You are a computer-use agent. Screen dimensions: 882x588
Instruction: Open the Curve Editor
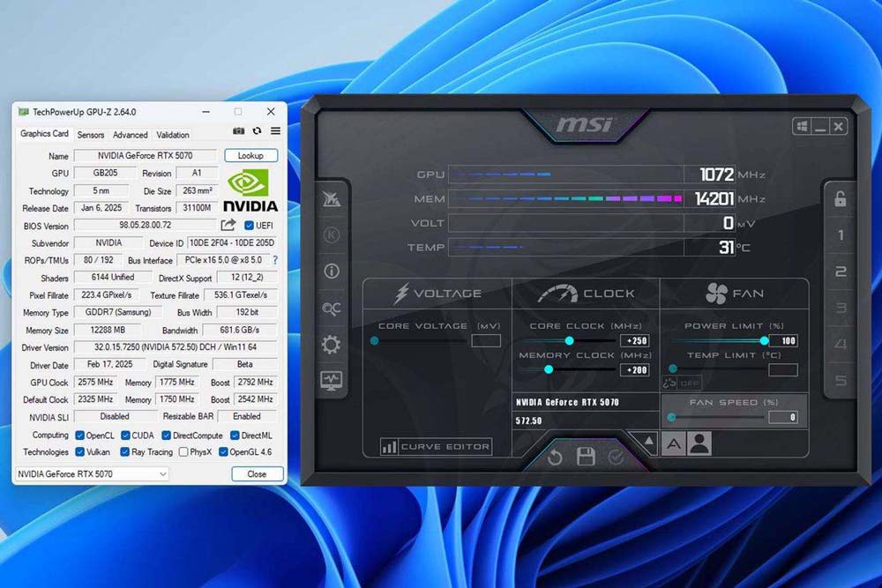(436, 447)
